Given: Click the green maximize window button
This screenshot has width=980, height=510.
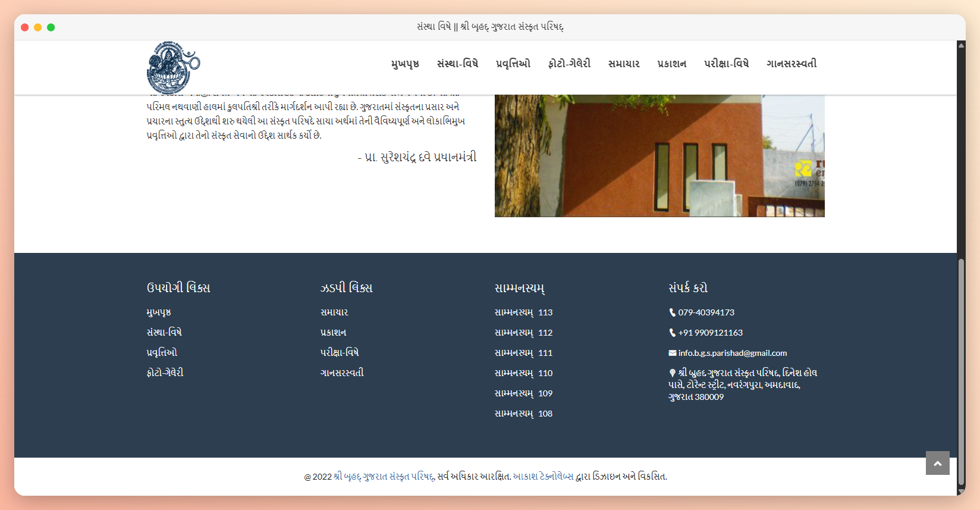Looking at the screenshot, I should 51,27.
